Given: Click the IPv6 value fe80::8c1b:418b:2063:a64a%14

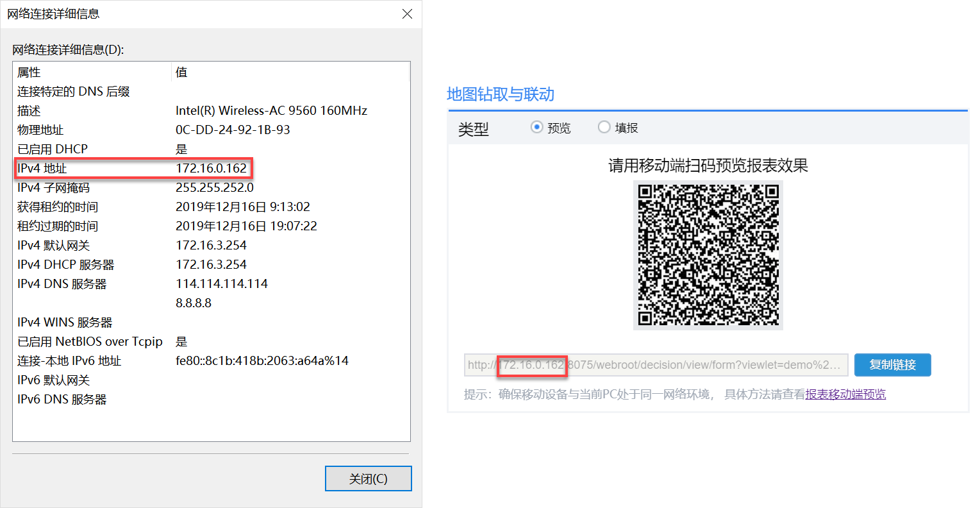Looking at the screenshot, I should pyautogui.click(x=262, y=361).
